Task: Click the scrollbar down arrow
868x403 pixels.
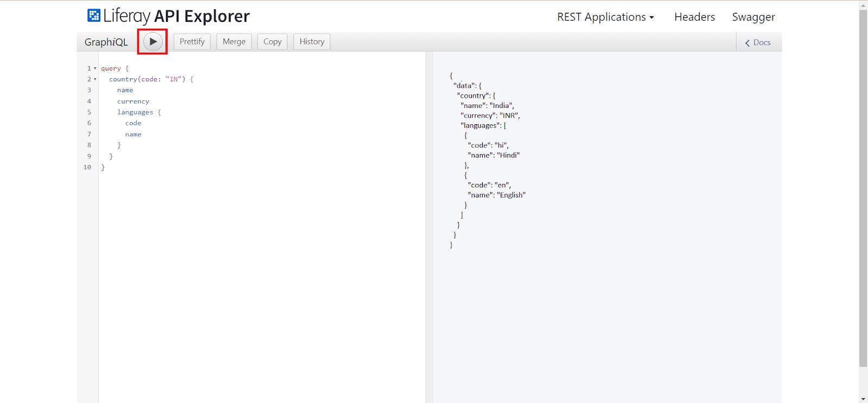Action: point(863,399)
